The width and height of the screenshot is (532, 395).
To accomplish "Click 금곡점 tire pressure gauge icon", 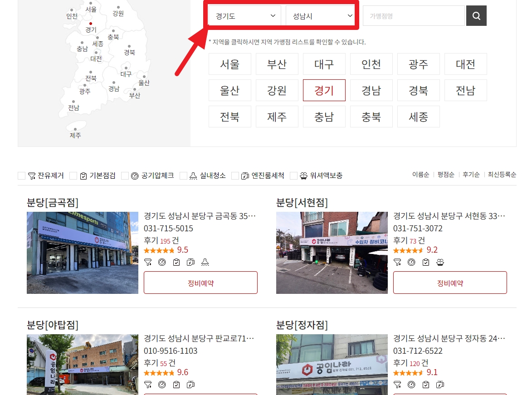I will click(x=162, y=262).
